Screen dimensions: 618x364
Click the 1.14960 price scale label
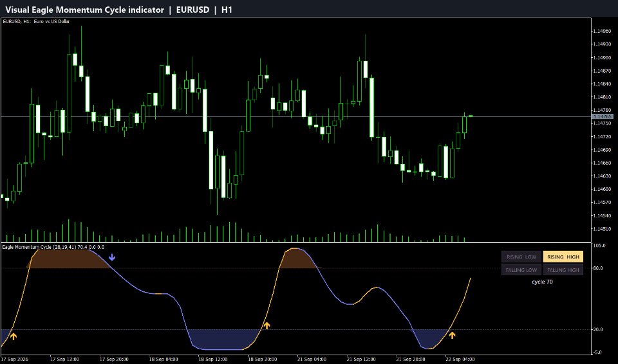coord(602,31)
